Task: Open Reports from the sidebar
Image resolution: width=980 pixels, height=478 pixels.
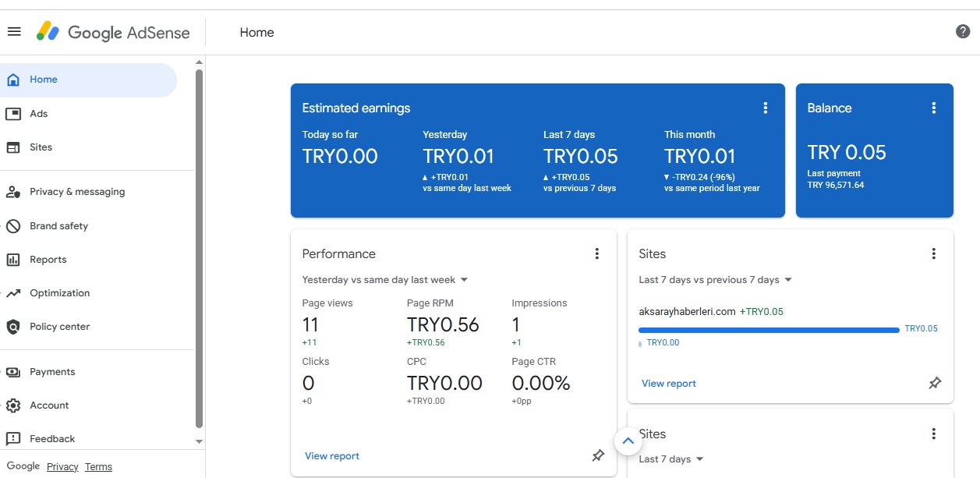Action: click(x=48, y=260)
